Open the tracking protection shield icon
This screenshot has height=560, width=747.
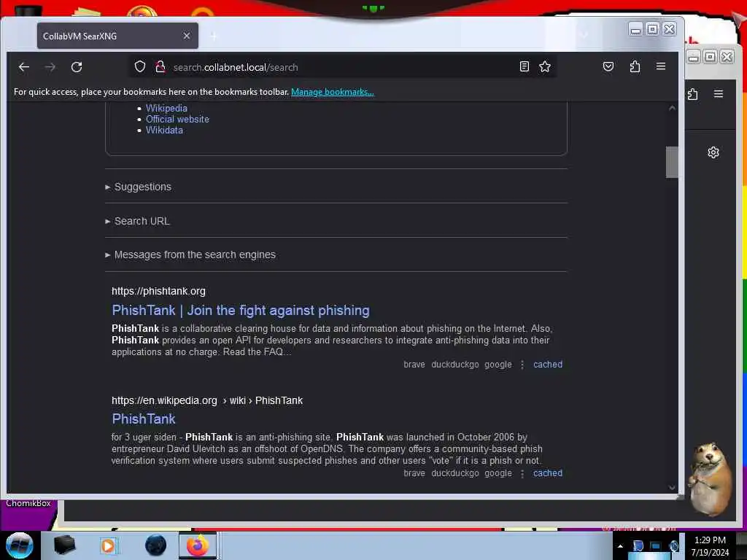click(x=139, y=66)
